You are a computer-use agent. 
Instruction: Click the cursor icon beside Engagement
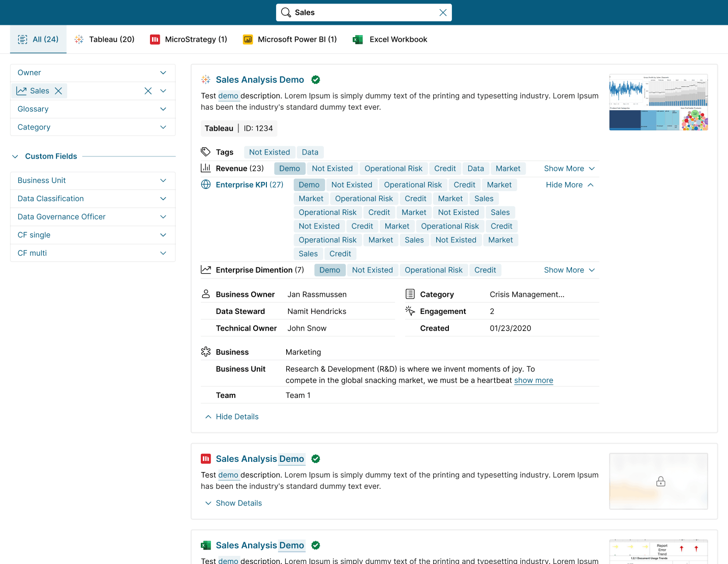coord(410,310)
